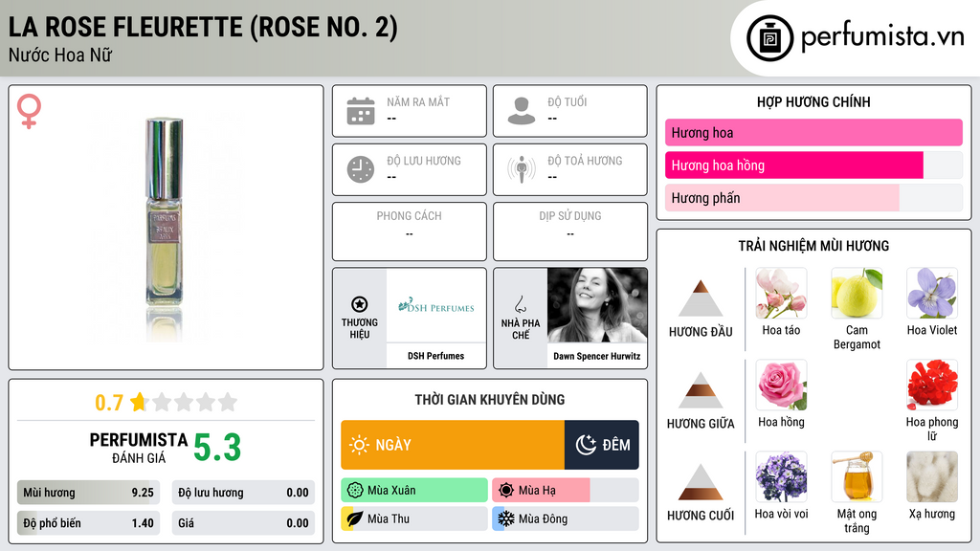The height and width of the screenshot is (551, 980).
Task: Click the Hương đầu pyramid icon
Action: pyautogui.click(x=701, y=298)
